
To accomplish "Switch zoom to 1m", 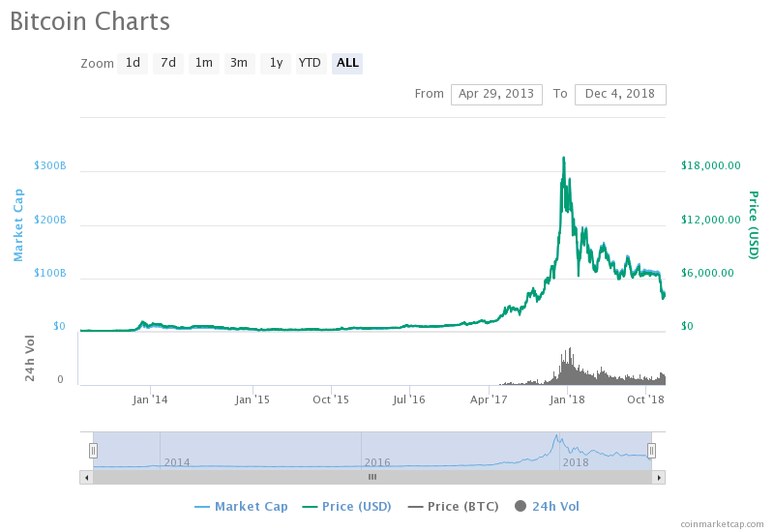I will pos(204,63).
